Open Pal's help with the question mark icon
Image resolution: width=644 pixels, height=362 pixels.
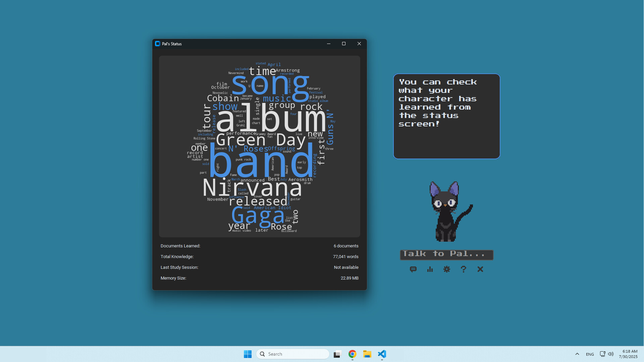[463, 269]
